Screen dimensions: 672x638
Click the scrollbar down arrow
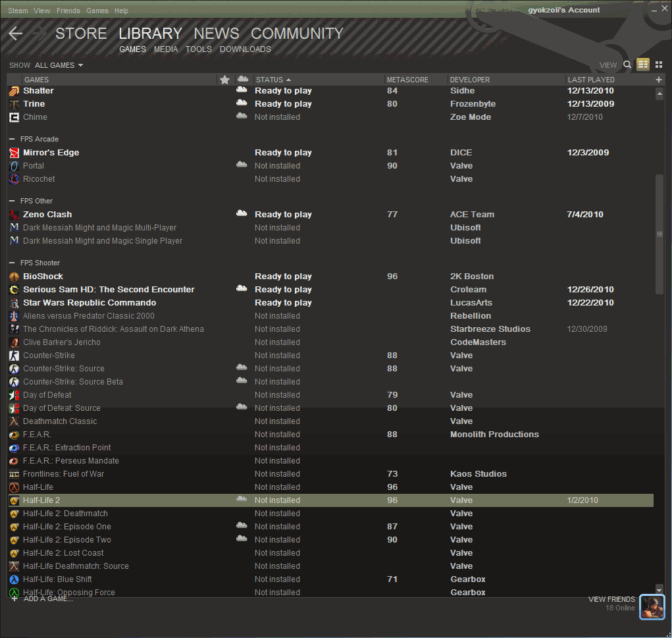[x=659, y=589]
